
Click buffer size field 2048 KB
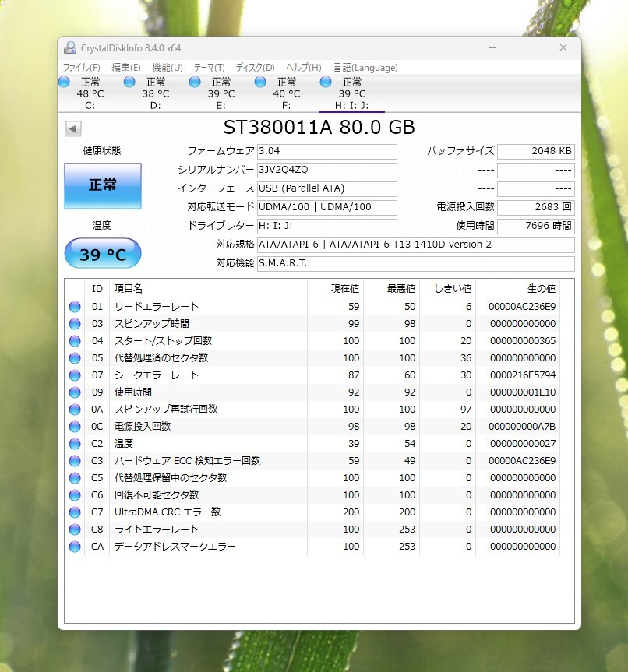pyautogui.click(x=536, y=151)
